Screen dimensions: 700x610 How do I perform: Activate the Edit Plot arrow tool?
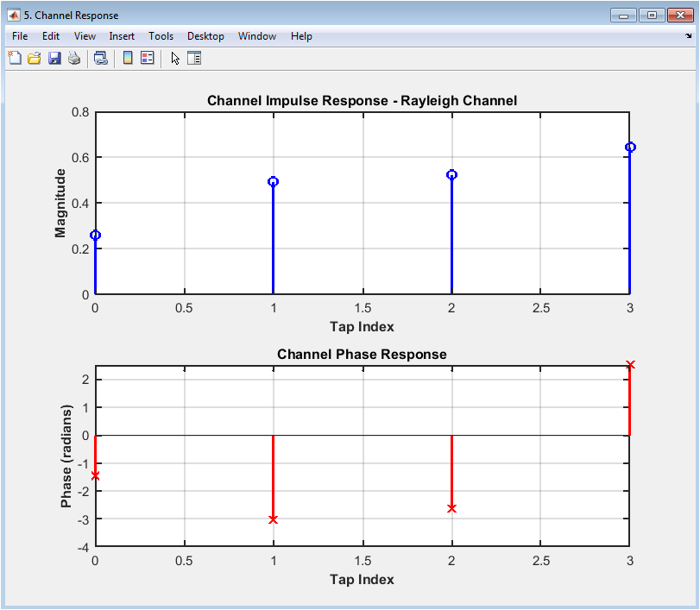coord(175,59)
